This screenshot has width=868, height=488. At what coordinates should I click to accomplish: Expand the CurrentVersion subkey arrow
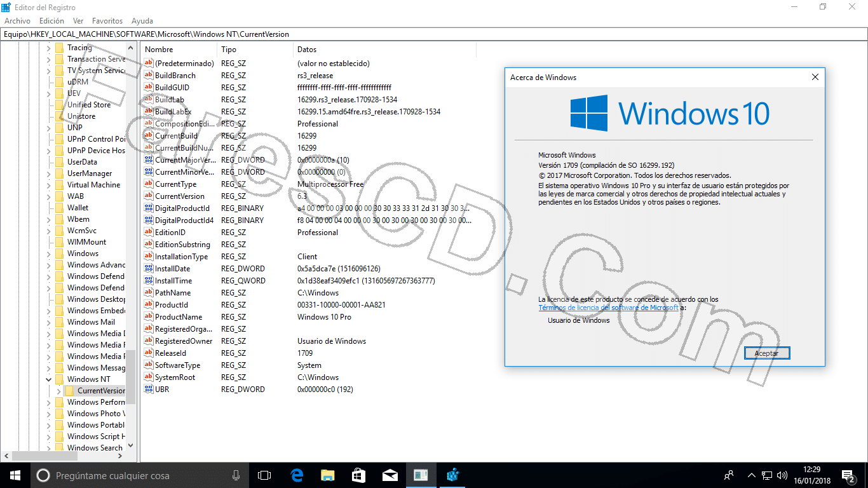point(59,391)
